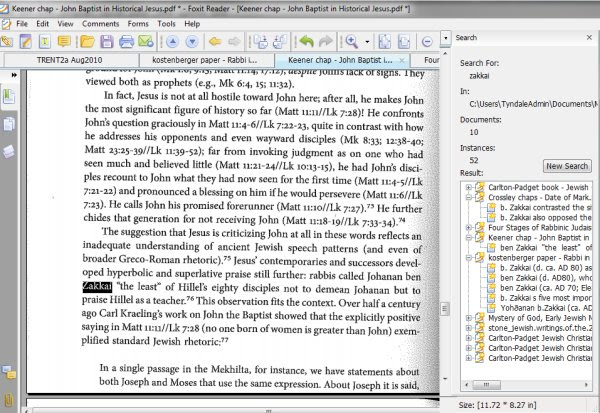Open a file with the folder icon

(87, 41)
